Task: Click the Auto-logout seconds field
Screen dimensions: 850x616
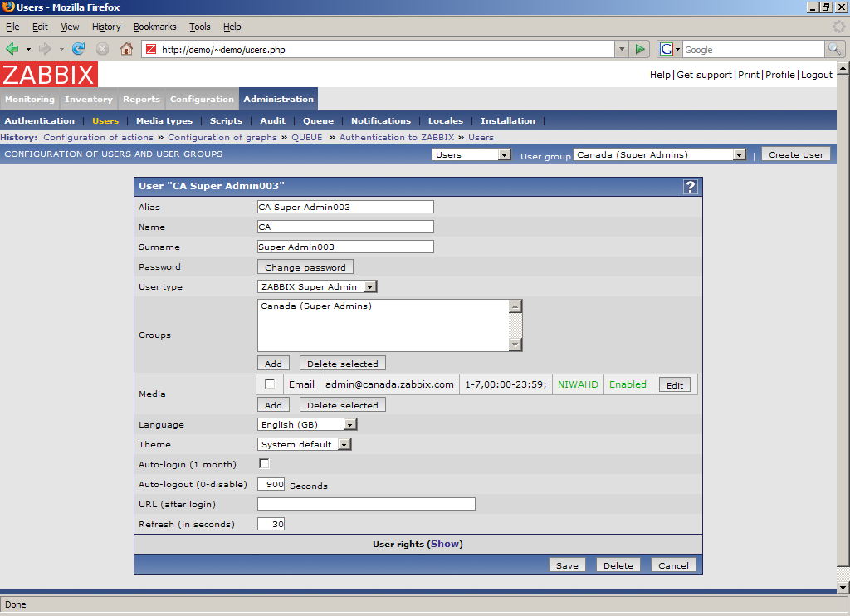Action: click(271, 484)
